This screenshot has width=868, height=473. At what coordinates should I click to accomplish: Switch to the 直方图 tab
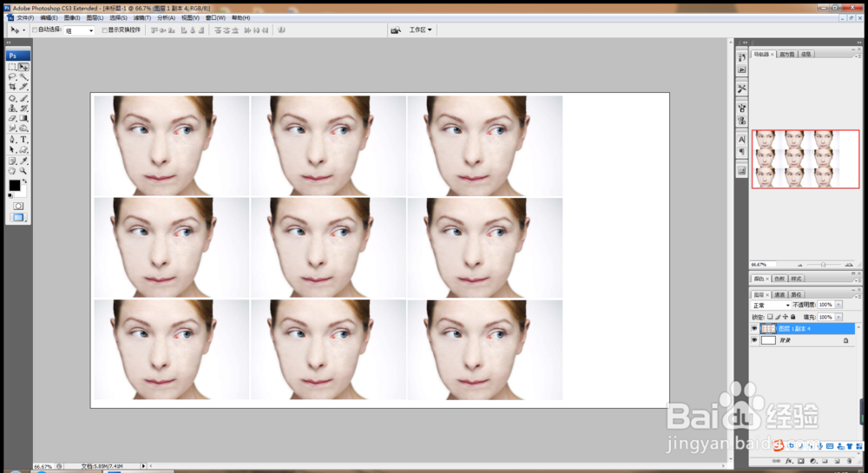tap(786, 54)
